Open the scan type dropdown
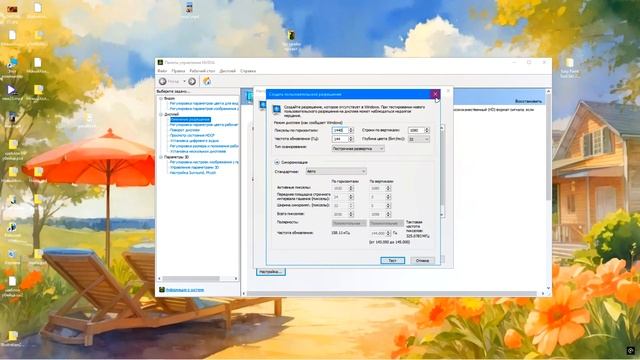This screenshot has width=640, height=360. tap(358, 149)
